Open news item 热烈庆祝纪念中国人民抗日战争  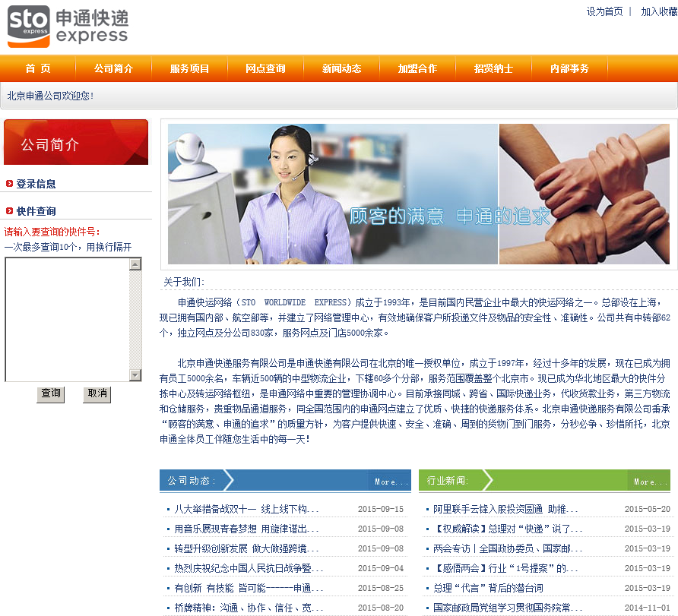pyautogui.click(x=249, y=568)
